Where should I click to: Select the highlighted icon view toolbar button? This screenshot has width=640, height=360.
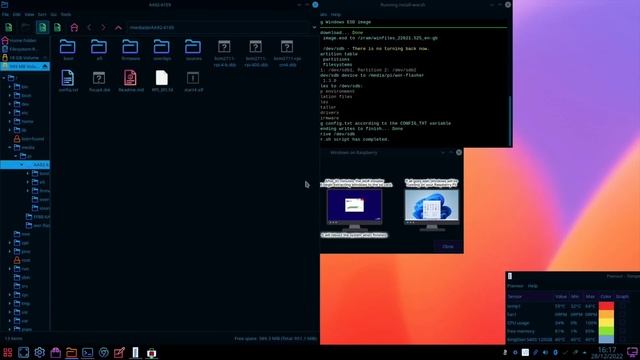point(42,27)
